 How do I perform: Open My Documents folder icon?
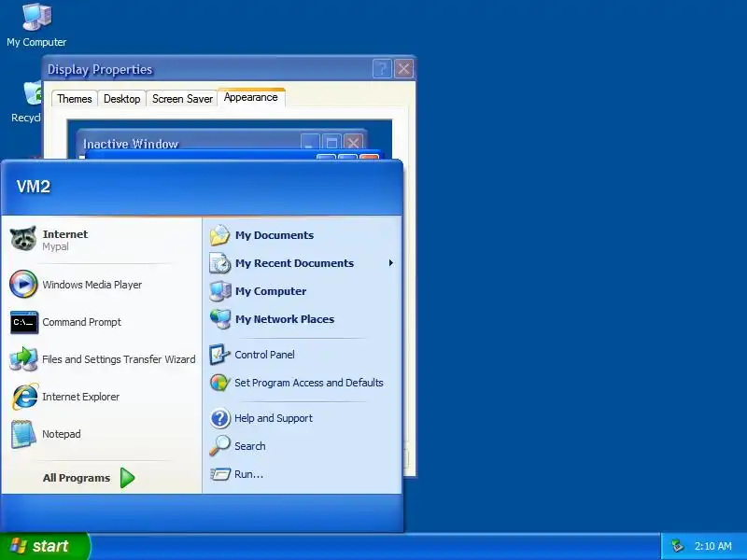point(219,235)
